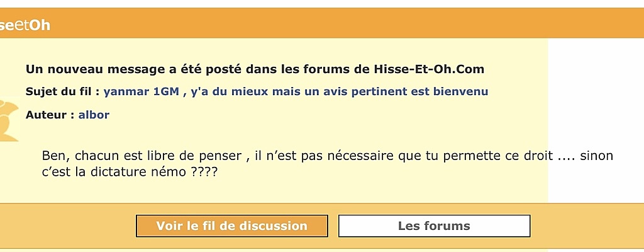Click the Voir le fil de discussion button
Image resolution: width=644 pixels, height=252 pixels.
(x=231, y=226)
